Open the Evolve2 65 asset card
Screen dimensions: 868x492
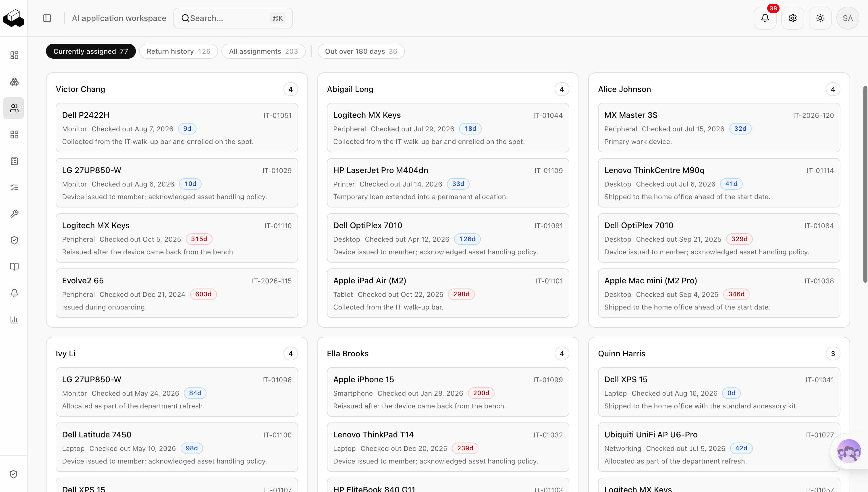click(177, 293)
